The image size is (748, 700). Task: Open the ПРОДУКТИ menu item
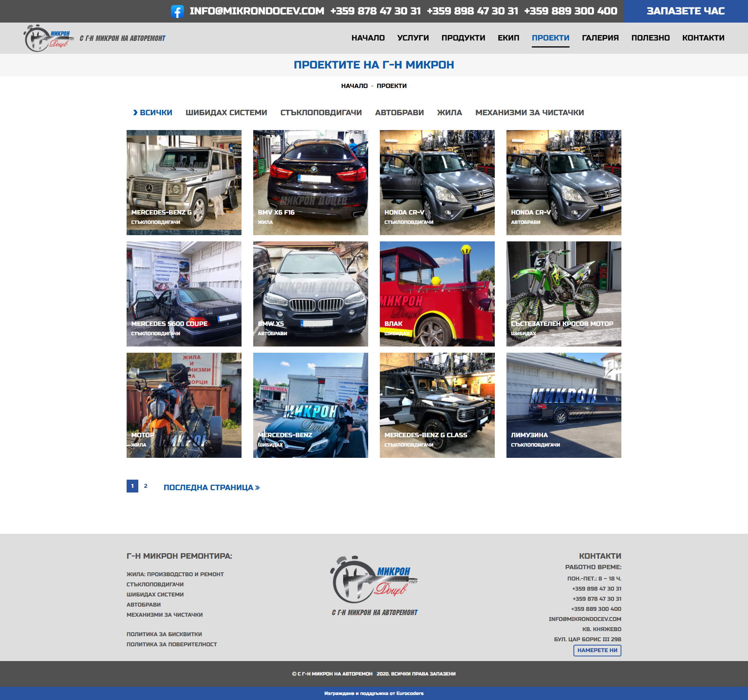[x=463, y=38]
